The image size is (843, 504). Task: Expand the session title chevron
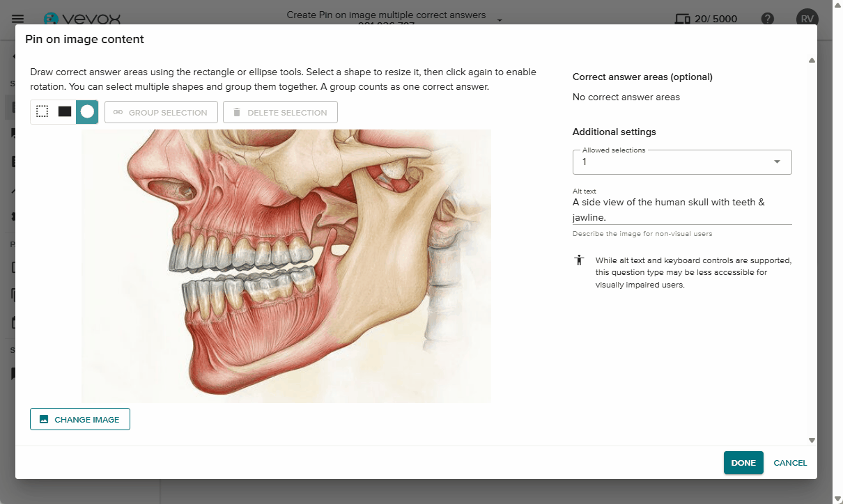[499, 19]
